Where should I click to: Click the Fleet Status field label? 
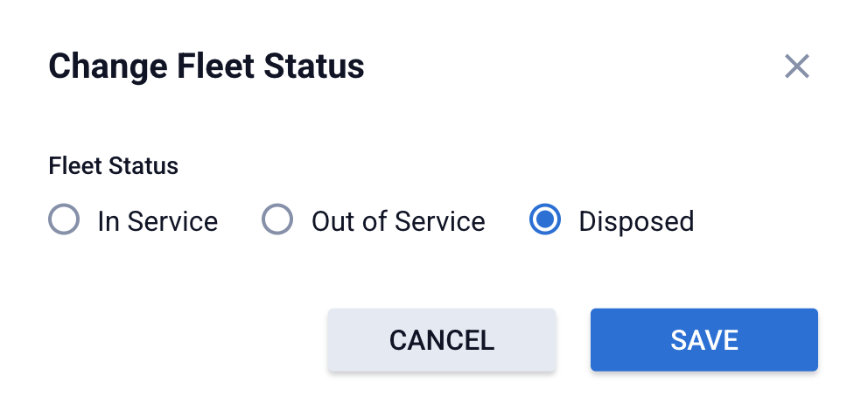[x=114, y=166]
